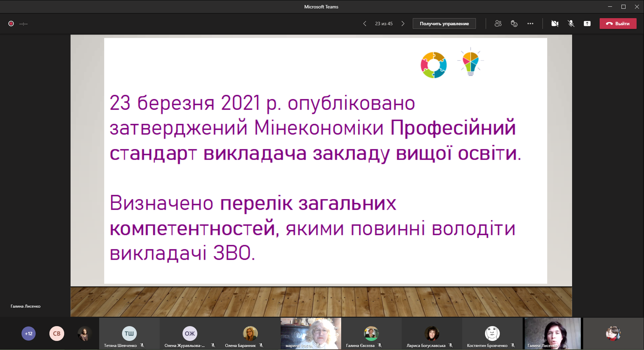Open the more actions ellipsis menu
The width and height of the screenshot is (644, 350).
pos(530,24)
